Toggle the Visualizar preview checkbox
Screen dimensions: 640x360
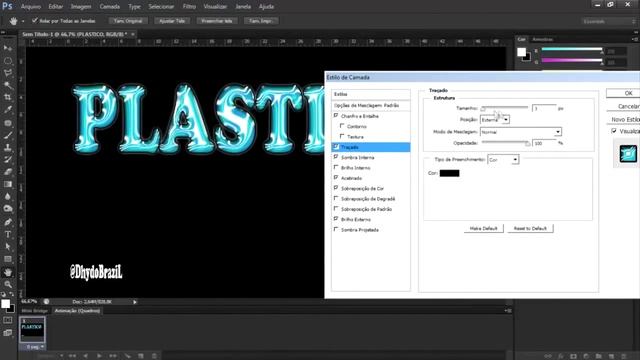614,131
